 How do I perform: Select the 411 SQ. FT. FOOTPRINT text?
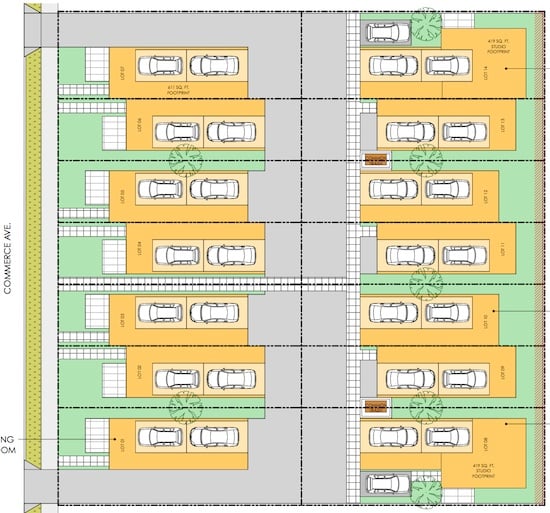pos(179,90)
